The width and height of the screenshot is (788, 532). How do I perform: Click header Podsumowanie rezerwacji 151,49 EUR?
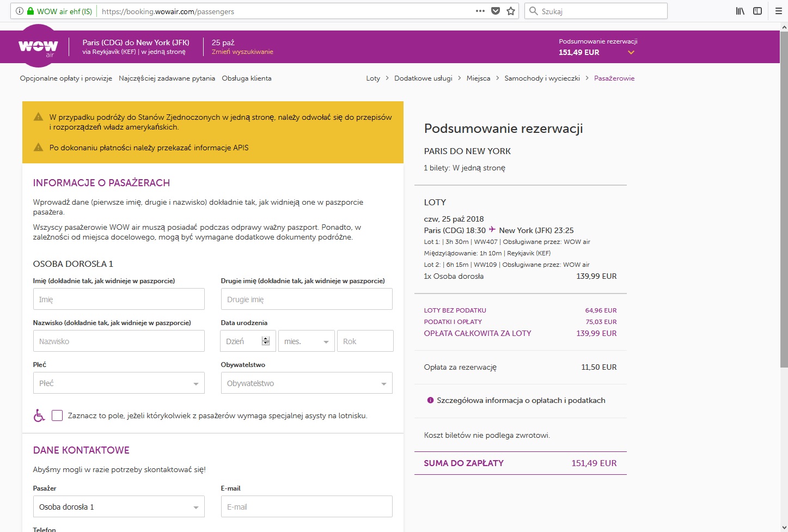click(x=598, y=47)
